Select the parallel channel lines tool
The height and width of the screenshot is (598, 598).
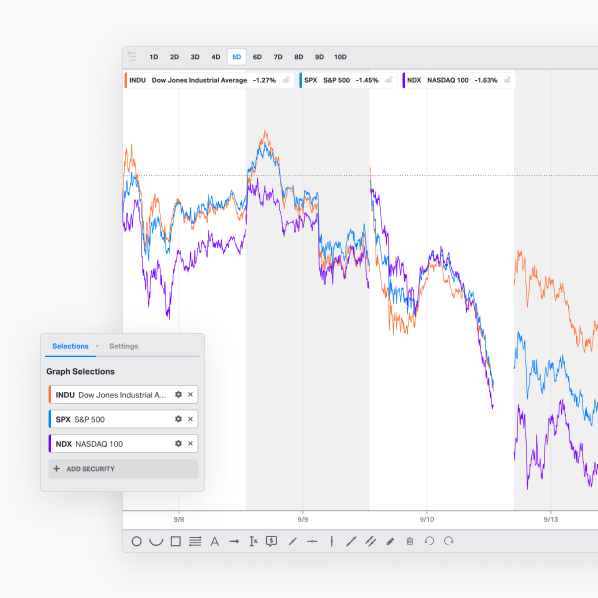point(371,541)
